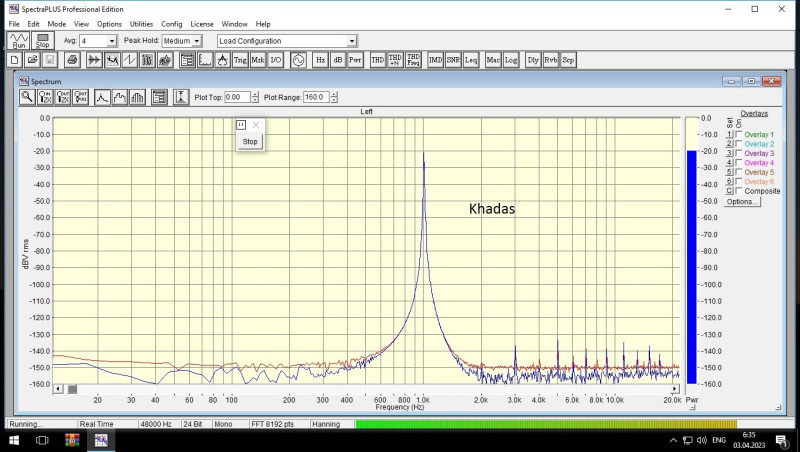The width and height of the screenshot is (800, 452).
Task: Click the Plot Range input field
Action: pyautogui.click(x=316, y=97)
